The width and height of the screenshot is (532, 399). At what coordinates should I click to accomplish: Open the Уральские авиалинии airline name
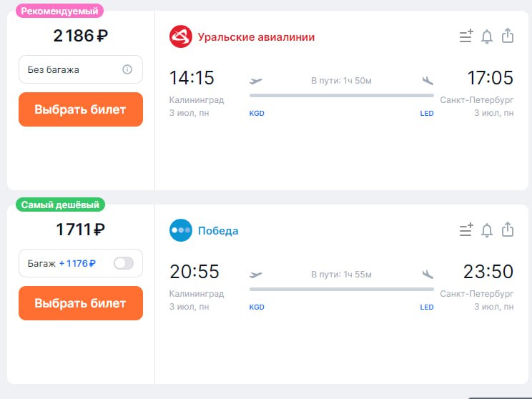tap(256, 37)
